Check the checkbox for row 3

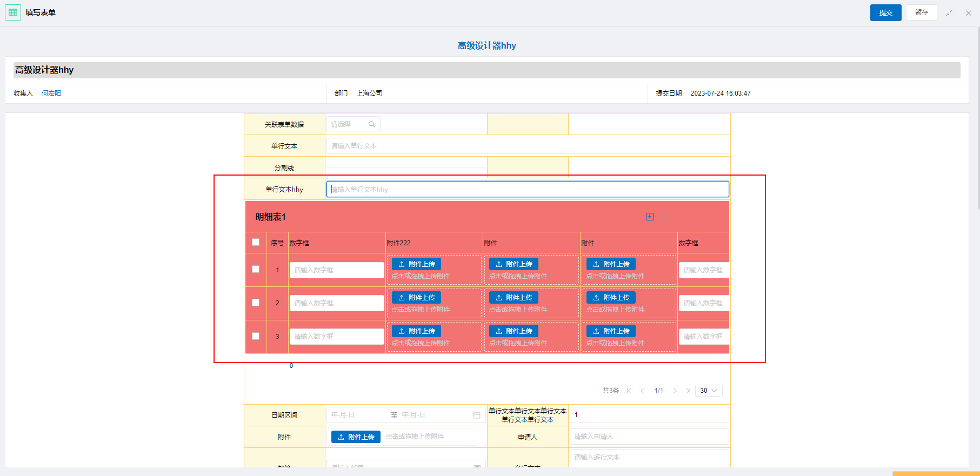click(x=256, y=336)
